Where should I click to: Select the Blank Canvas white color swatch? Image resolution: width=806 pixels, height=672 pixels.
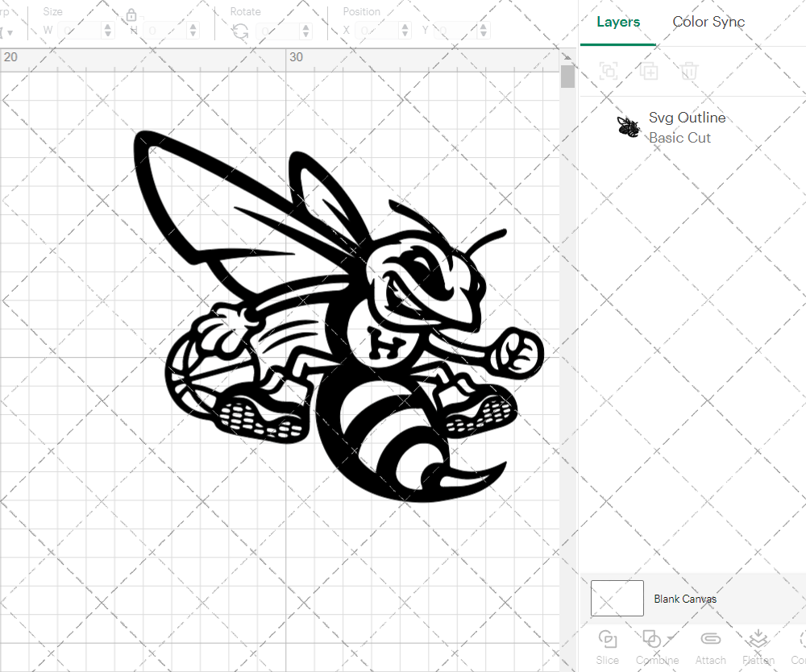point(617,598)
